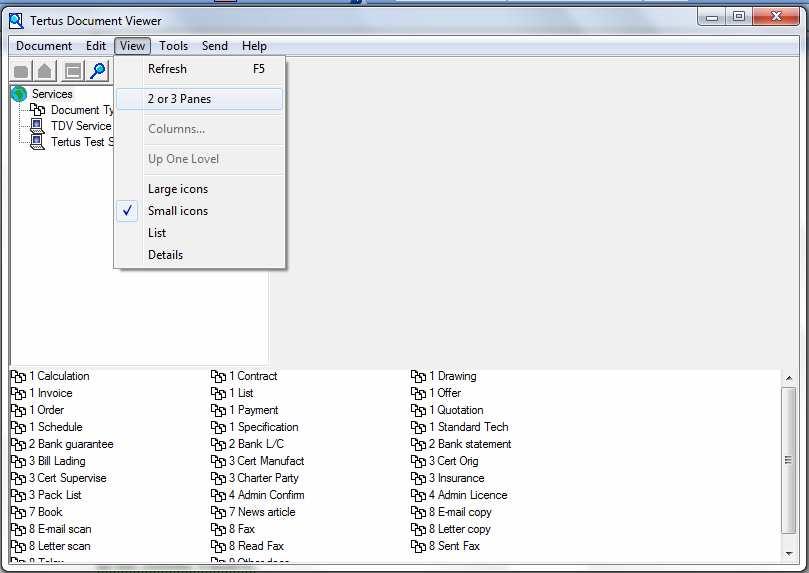Select the 1 Order item
Screen dimensions: 809x573
38,410
